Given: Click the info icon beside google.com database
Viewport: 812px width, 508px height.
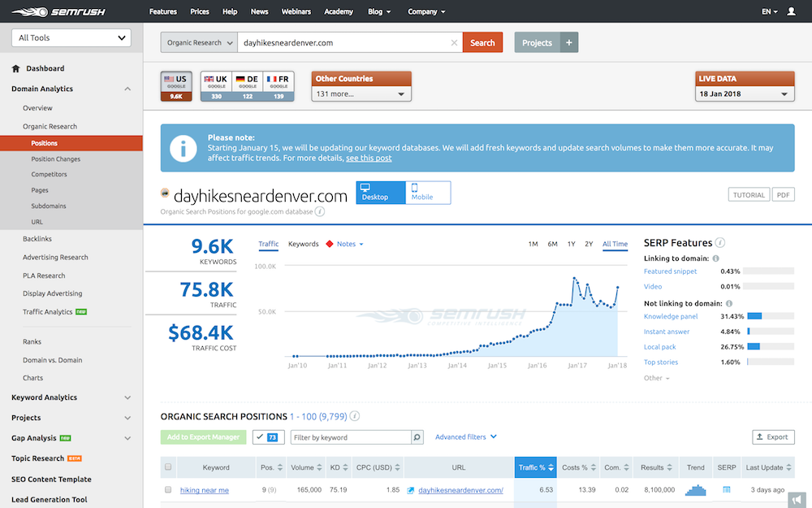Looking at the screenshot, I should coord(320,211).
